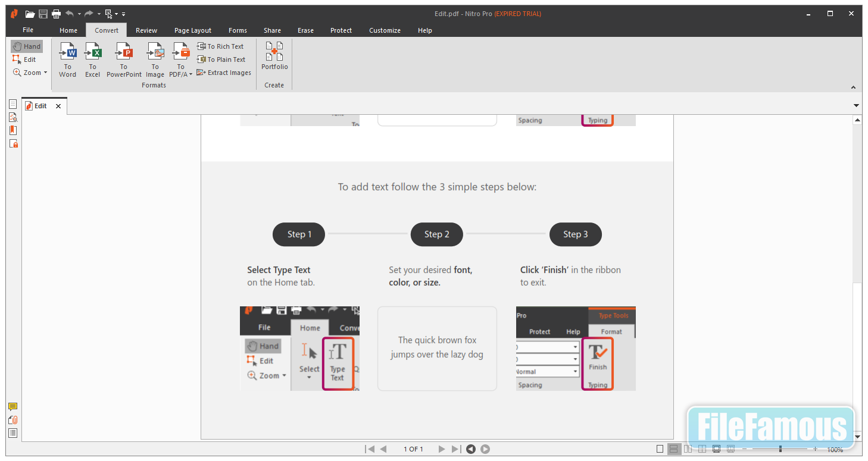Open the File menu
The image size is (868, 461).
[28, 30]
